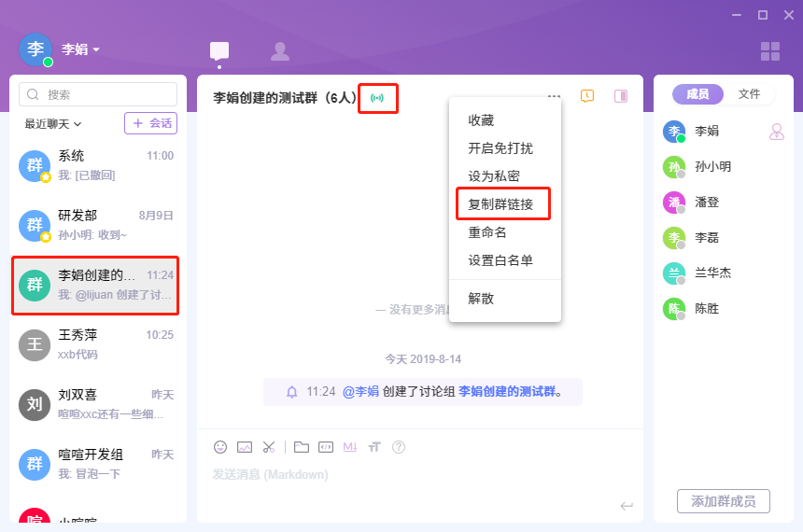
Task: Click the send file folder icon
Action: click(x=302, y=447)
